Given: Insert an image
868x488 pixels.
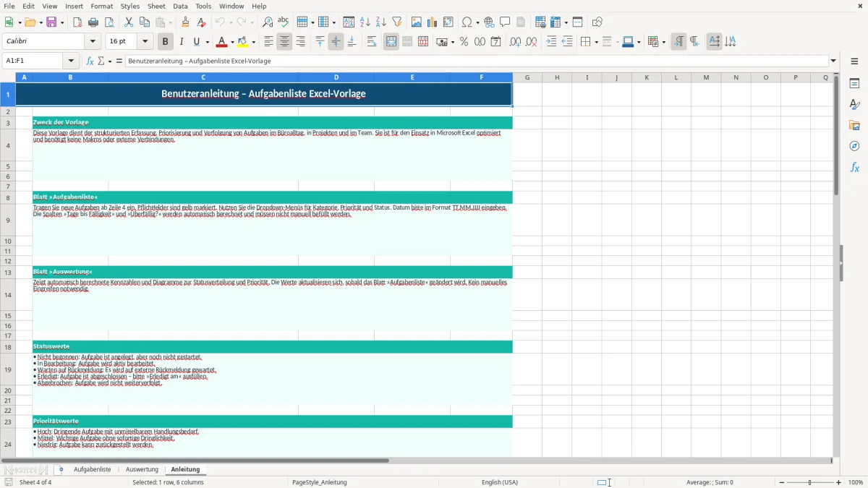Looking at the screenshot, I should [417, 22].
